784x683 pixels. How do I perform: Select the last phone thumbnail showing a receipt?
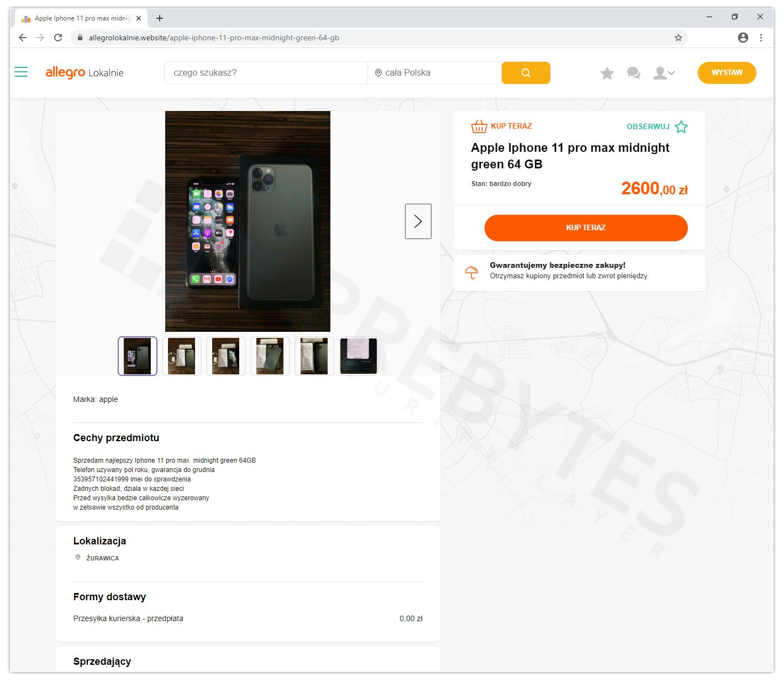pos(358,356)
